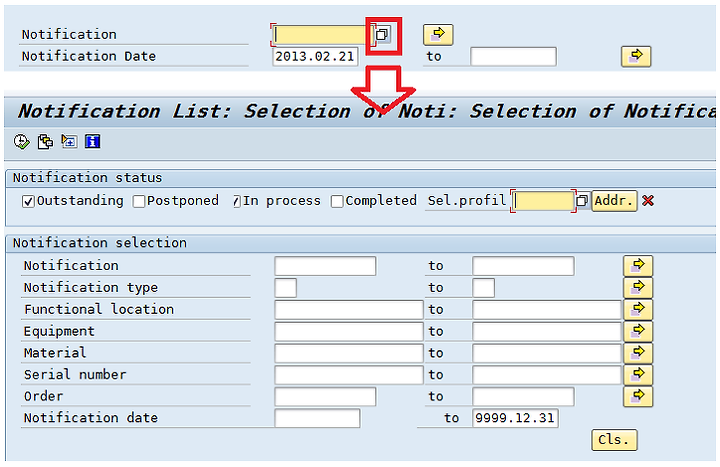Click the 'Serial number' label
Viewport: 720px width, 467px height.
[75, 375]
